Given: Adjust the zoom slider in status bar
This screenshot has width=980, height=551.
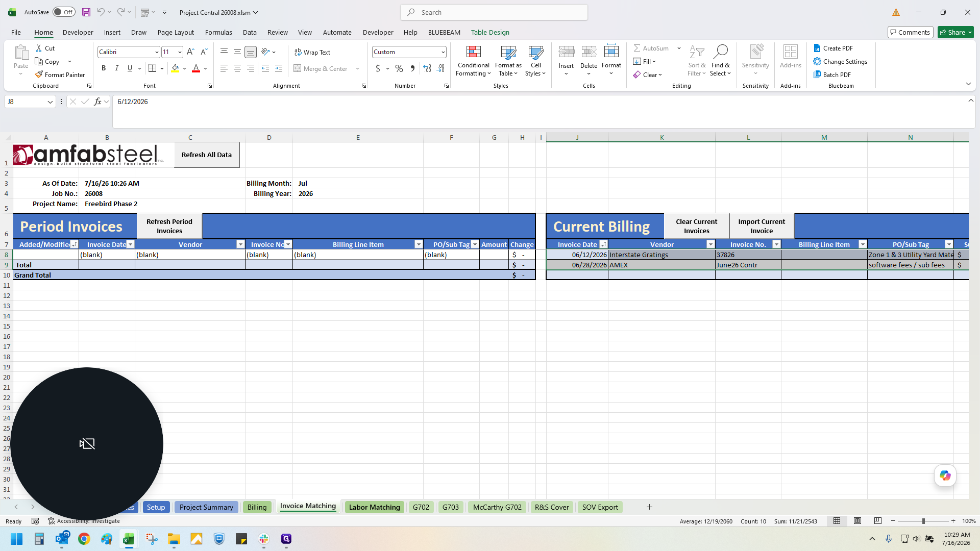Looking at the screenshot, I should point(923,521).
